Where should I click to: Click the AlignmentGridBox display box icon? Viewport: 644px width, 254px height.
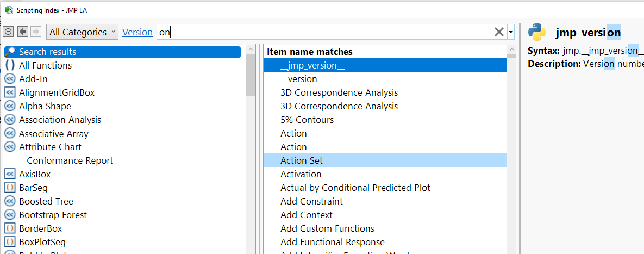coord(10,92)
